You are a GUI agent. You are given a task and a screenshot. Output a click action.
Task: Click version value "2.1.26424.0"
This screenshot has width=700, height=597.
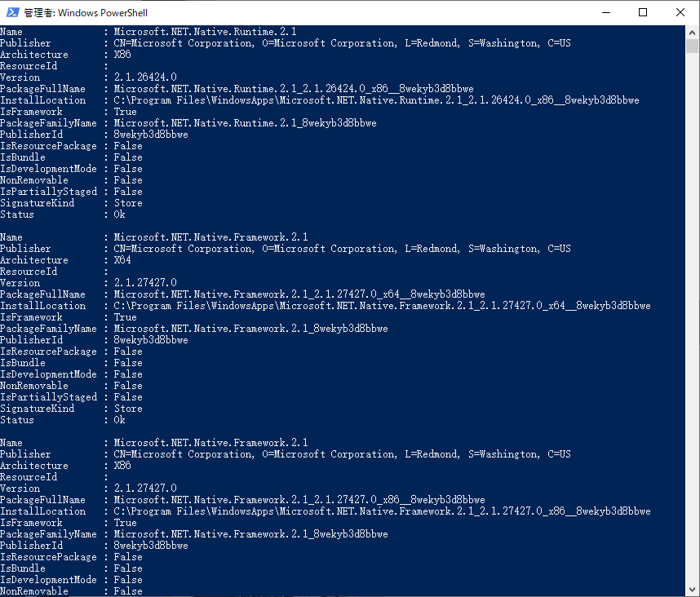point(145,77)
